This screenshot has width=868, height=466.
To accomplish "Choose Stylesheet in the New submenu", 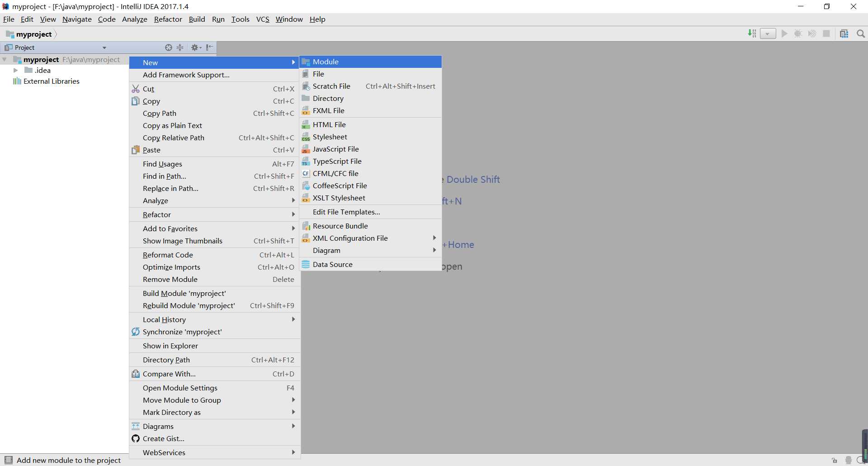I will (x=371, y=137).
